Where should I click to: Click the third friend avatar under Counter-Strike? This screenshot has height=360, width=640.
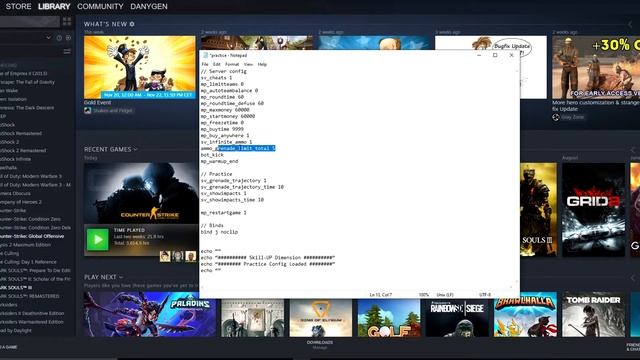[191, 256]
